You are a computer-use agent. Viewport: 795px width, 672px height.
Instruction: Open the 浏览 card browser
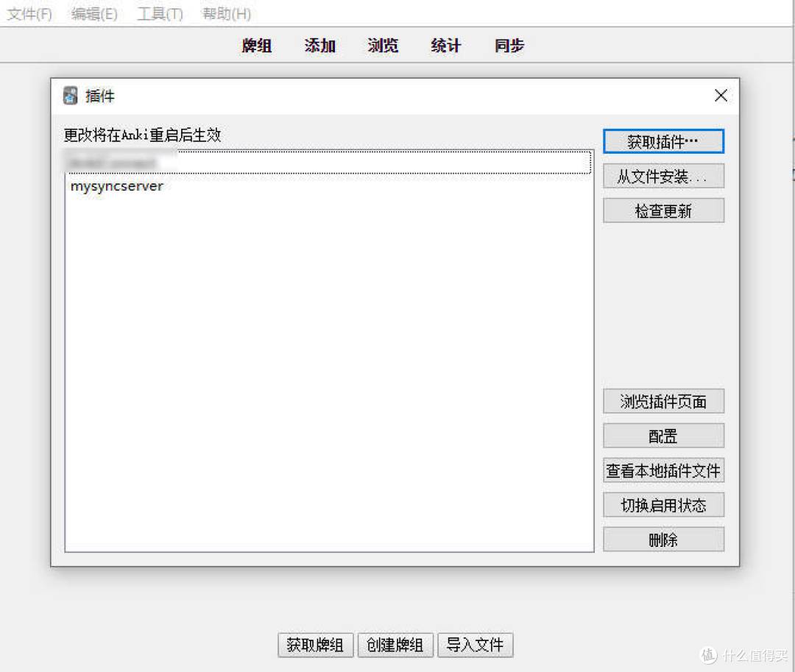pyautogui.click(x=382, y=46)
